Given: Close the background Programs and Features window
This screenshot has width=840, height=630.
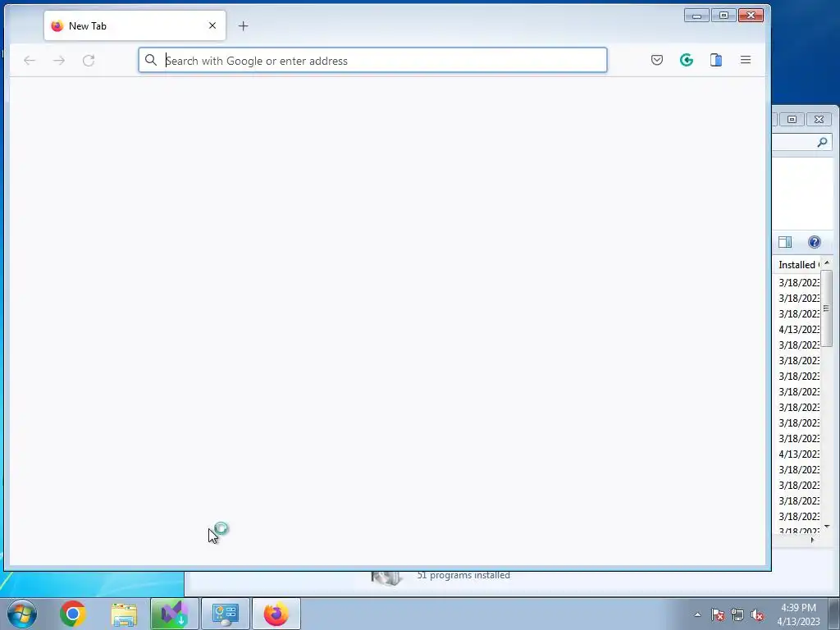Looking at the screenshot, I should [819, 119].
